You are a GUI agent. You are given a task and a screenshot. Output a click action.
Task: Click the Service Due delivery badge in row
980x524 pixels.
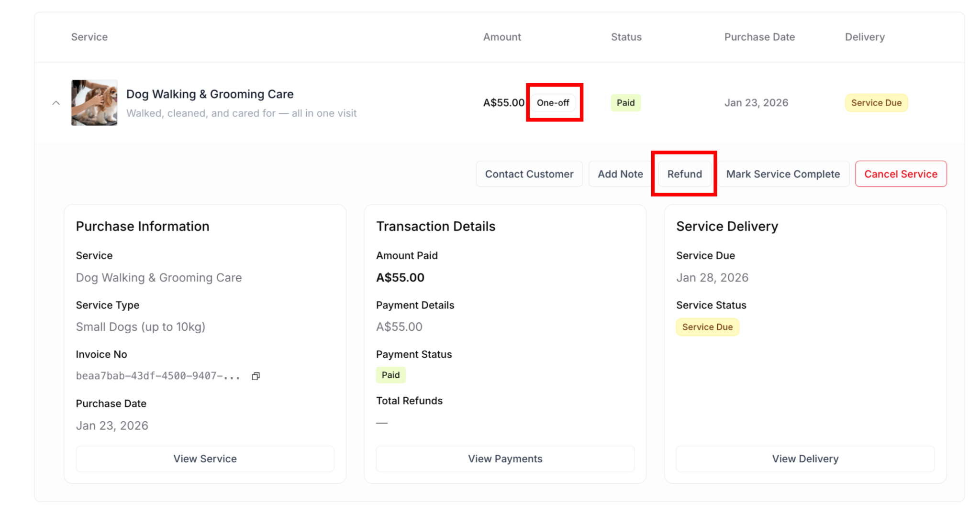click(876, 103)
